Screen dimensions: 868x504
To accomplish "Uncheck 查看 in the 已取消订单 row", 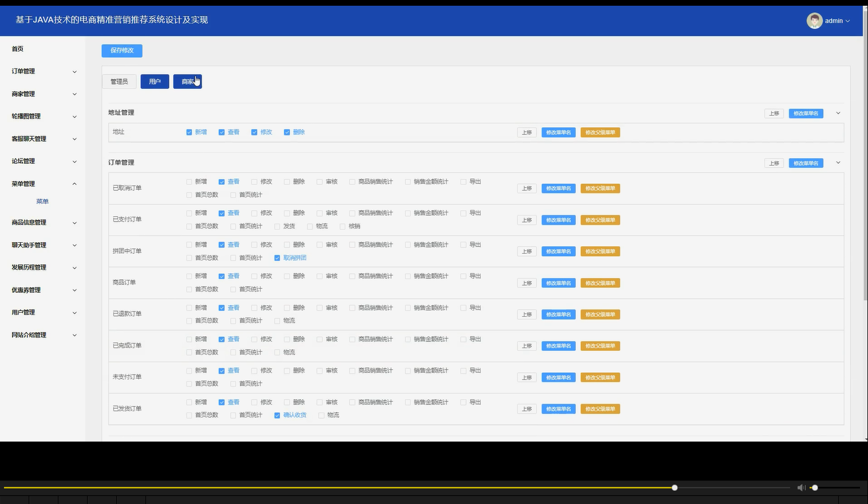I will click(x=222, y=182).
